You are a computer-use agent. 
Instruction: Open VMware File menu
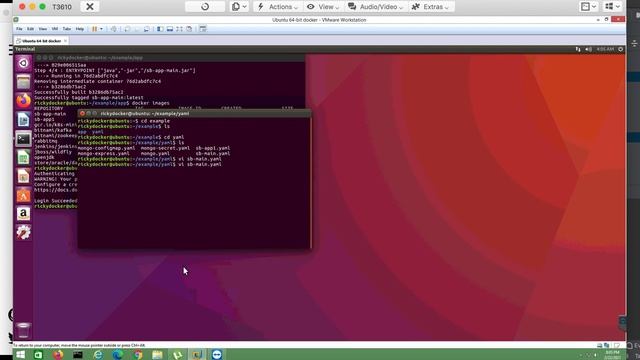coord(19,29)
